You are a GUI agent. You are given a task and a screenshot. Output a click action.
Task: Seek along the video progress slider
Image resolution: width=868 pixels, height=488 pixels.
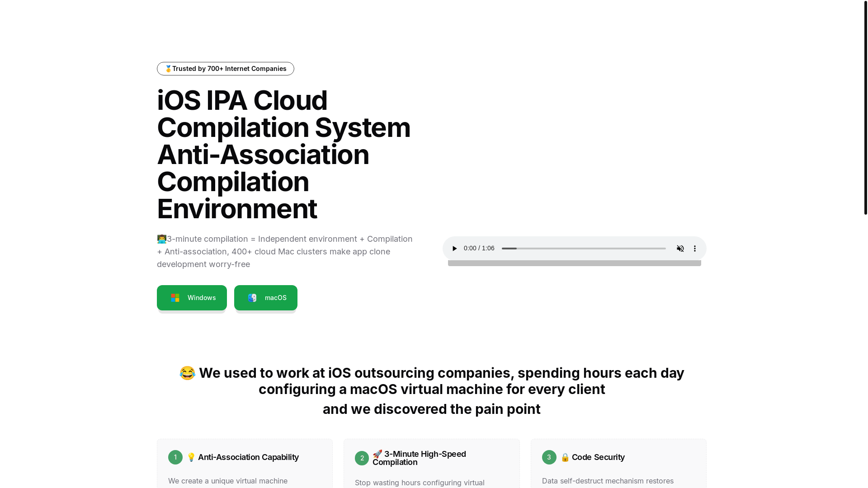(x=584, y=249)
